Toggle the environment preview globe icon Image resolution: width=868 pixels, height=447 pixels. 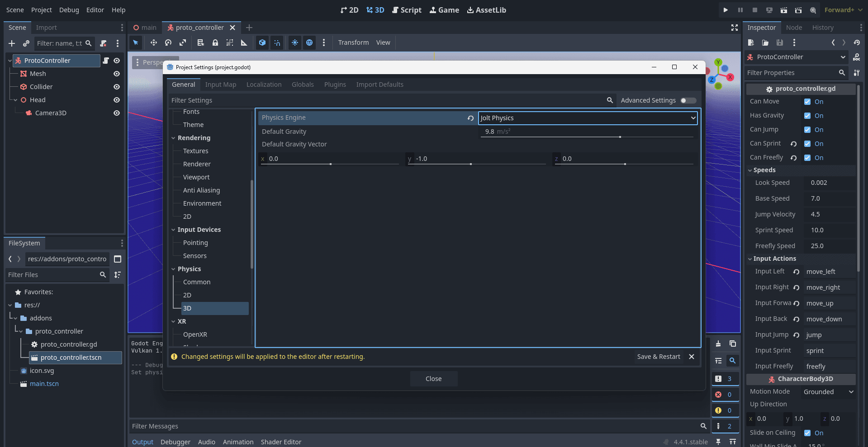pos(309,42)
